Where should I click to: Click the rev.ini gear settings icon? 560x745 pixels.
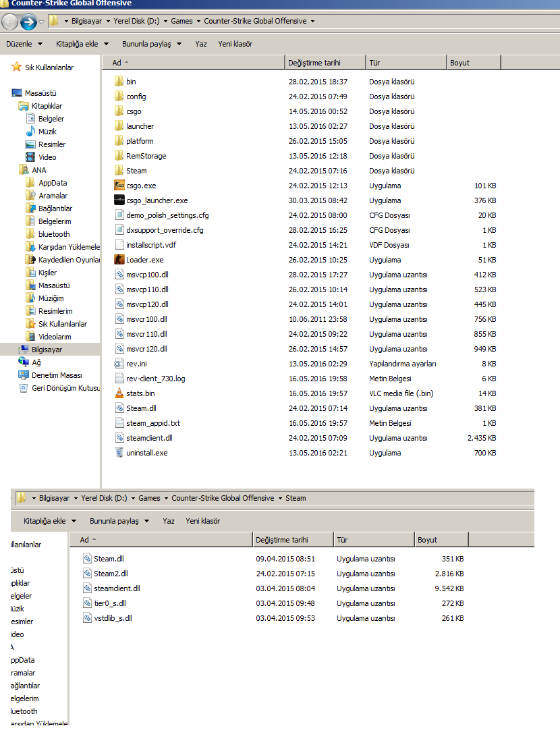(x=119, y=364)
